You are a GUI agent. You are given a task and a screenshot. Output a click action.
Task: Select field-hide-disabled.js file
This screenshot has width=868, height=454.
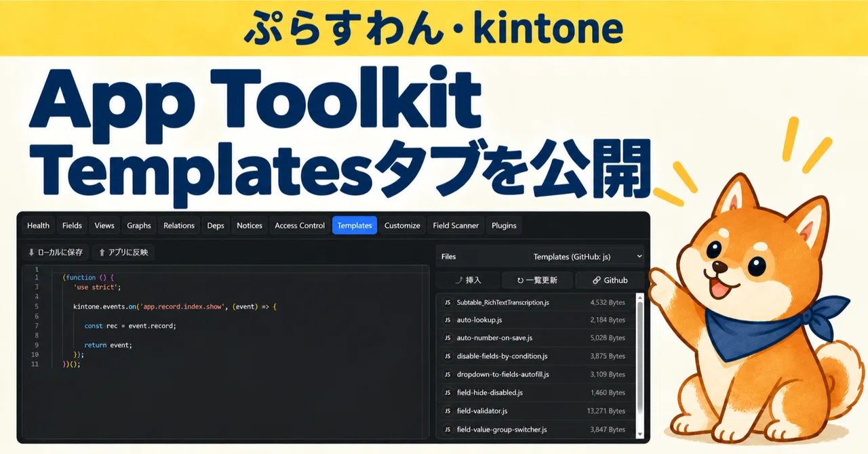tap(536, 393)
